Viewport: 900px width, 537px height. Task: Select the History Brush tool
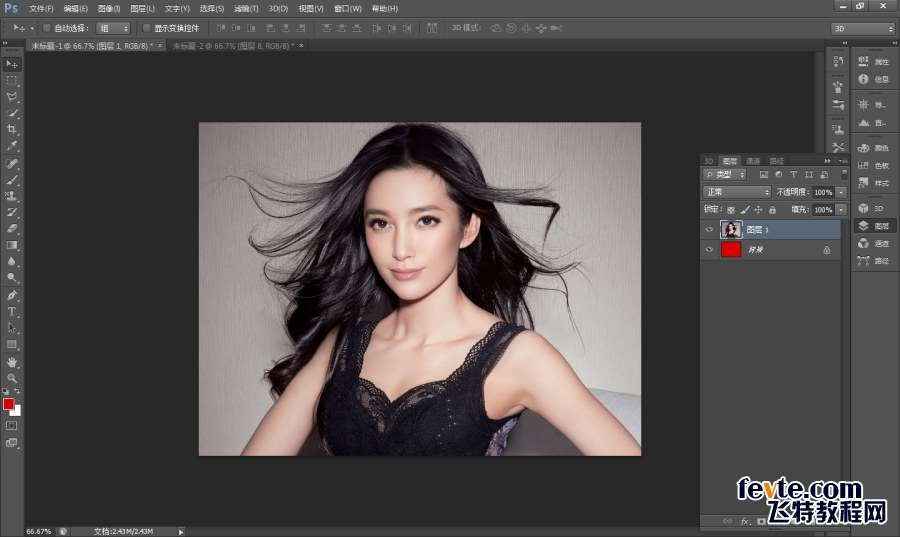[x=11, y=212]
